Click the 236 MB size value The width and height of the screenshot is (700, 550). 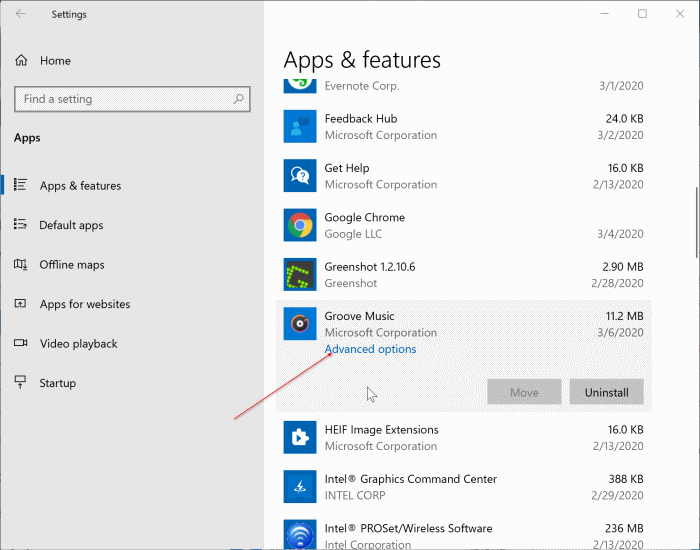coord(624,529)
